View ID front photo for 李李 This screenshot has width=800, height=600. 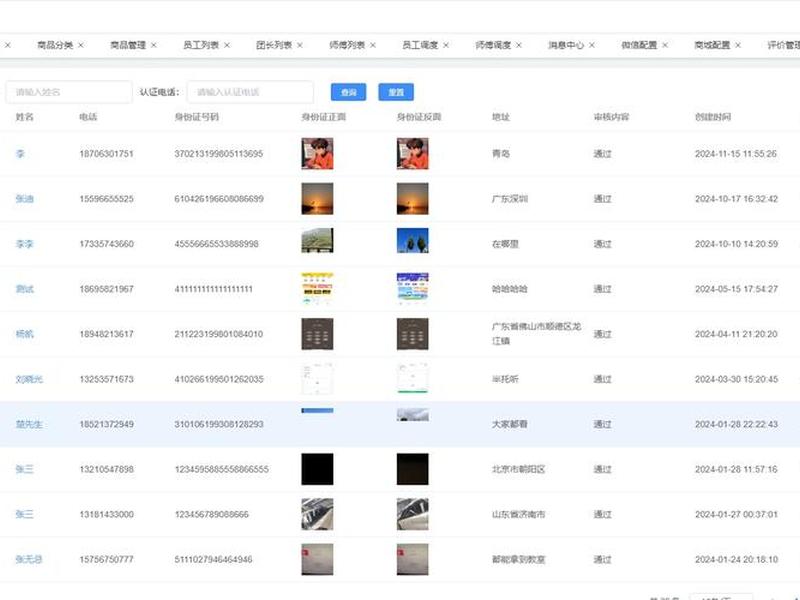317,240
